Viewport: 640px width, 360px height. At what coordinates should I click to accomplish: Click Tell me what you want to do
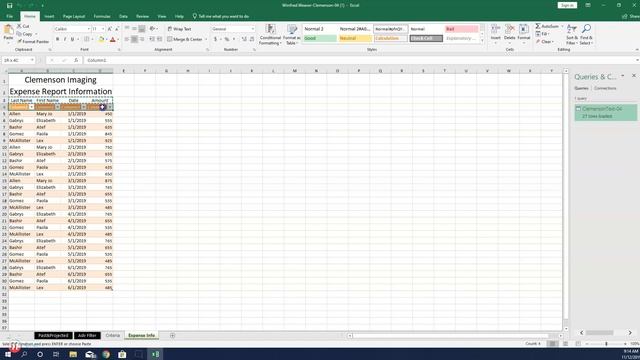tap(221, 16)
